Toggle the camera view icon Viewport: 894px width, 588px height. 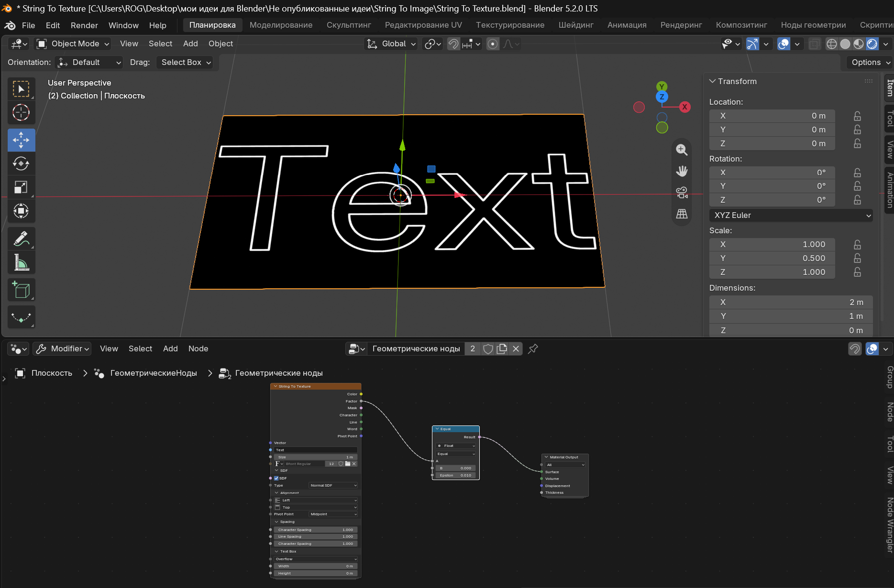click(682, 192)
